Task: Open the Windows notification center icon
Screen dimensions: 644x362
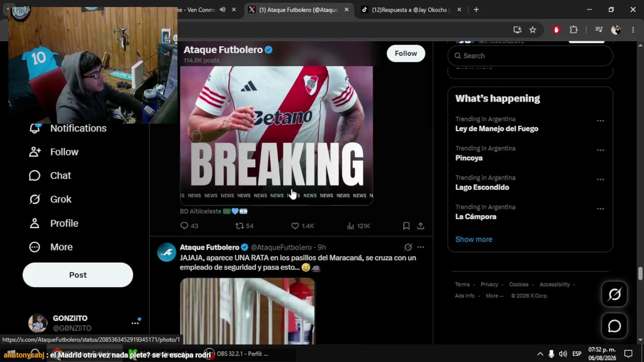Action: click(x=628, y=354)
